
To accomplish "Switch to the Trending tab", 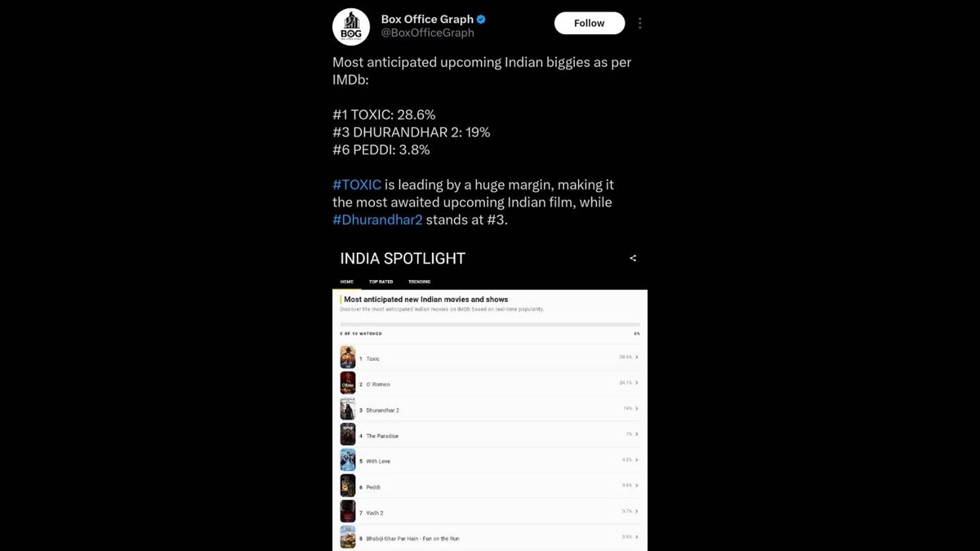I will point(419,282).
